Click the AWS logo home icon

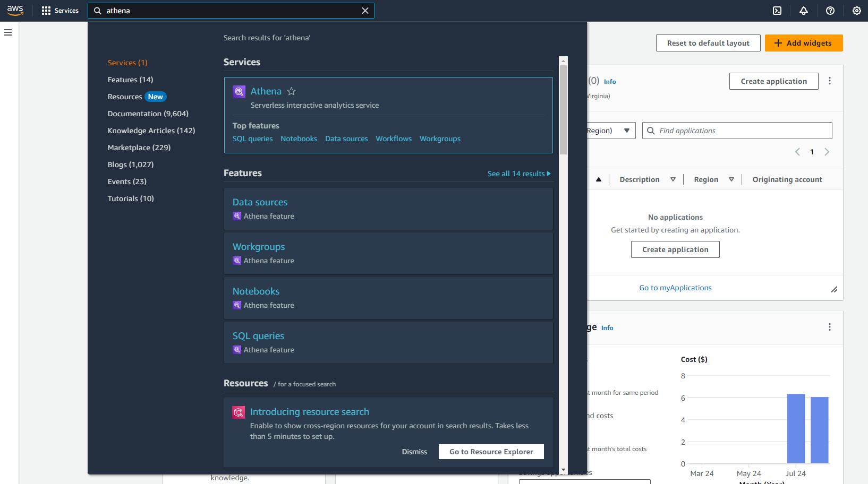pyautogui.click(x=15, y=11)
